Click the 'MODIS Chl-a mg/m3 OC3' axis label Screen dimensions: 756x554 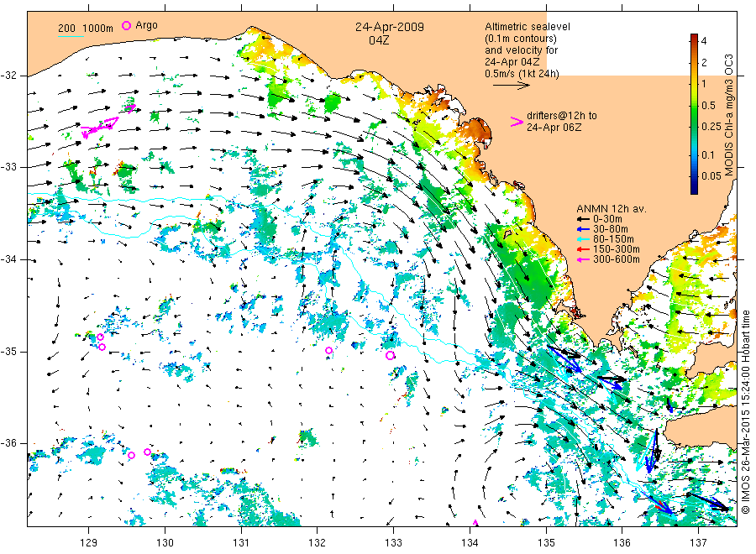728,115
